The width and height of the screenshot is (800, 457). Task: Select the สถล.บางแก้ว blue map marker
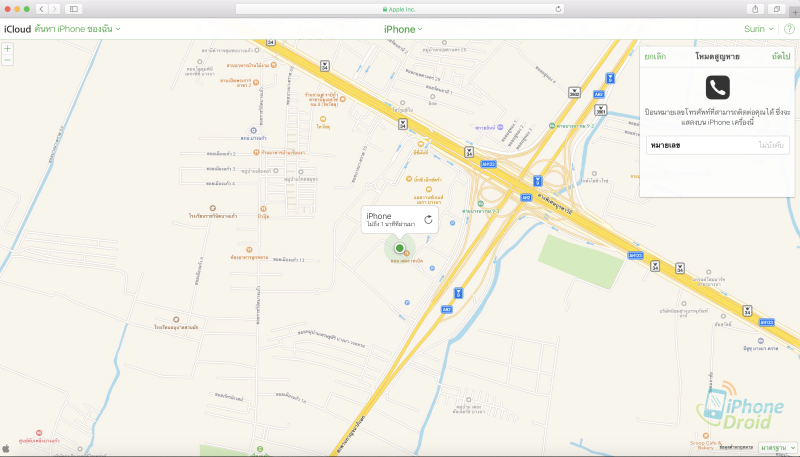click(253, 131)
